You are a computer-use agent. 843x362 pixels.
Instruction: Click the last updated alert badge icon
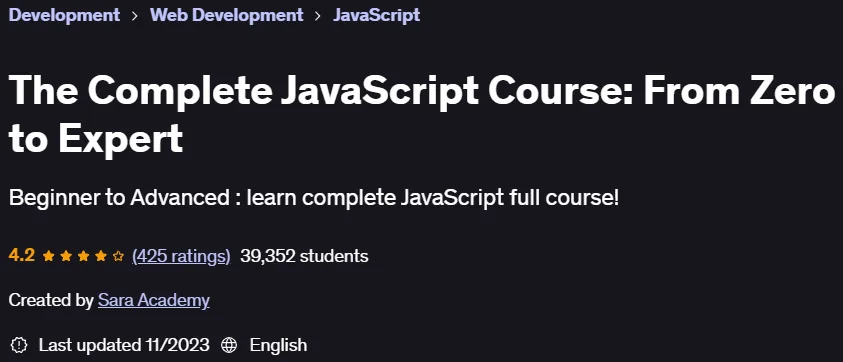pyautogui.click(x=19, y=345)
